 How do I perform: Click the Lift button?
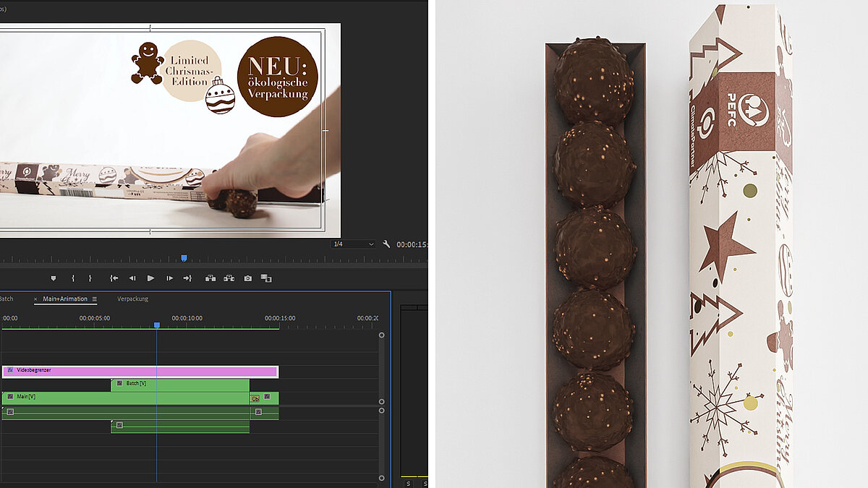pos(210,278)
